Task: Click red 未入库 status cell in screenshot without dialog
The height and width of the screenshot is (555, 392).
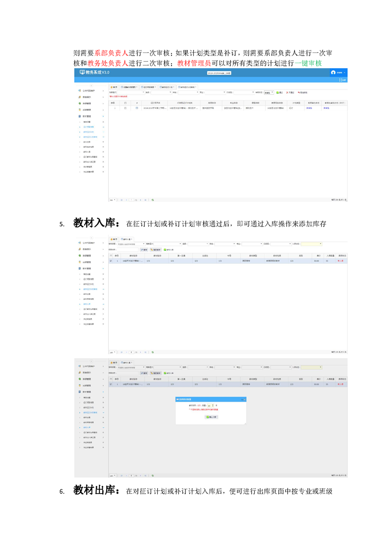Action: click(x=341, y=261)
